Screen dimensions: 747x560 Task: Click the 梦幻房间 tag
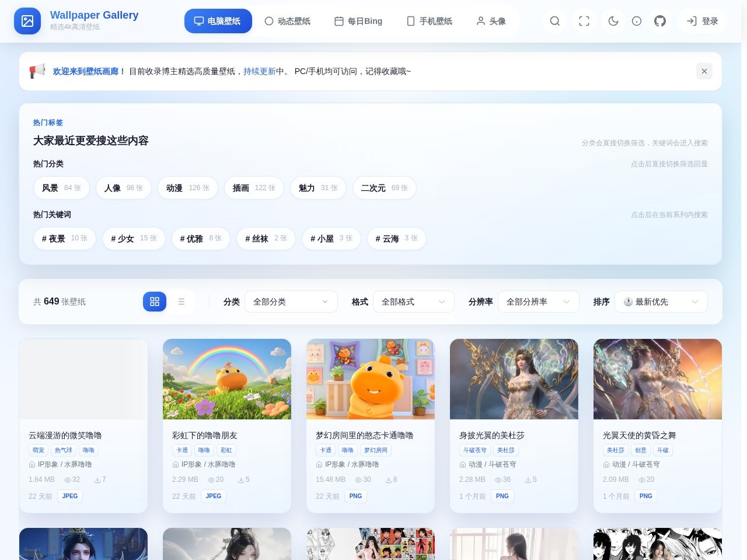(x=376, y=450)
